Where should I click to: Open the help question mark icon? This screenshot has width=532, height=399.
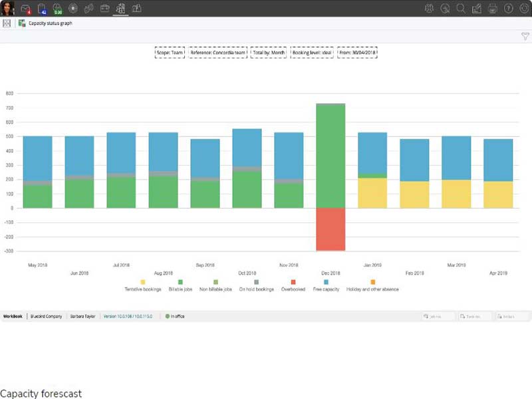(509, 9)
